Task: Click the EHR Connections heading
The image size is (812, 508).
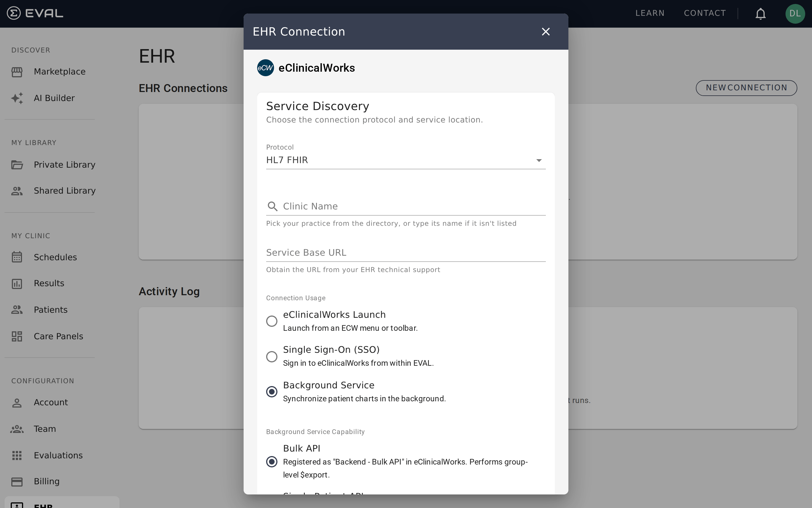Action: (183, 88)
